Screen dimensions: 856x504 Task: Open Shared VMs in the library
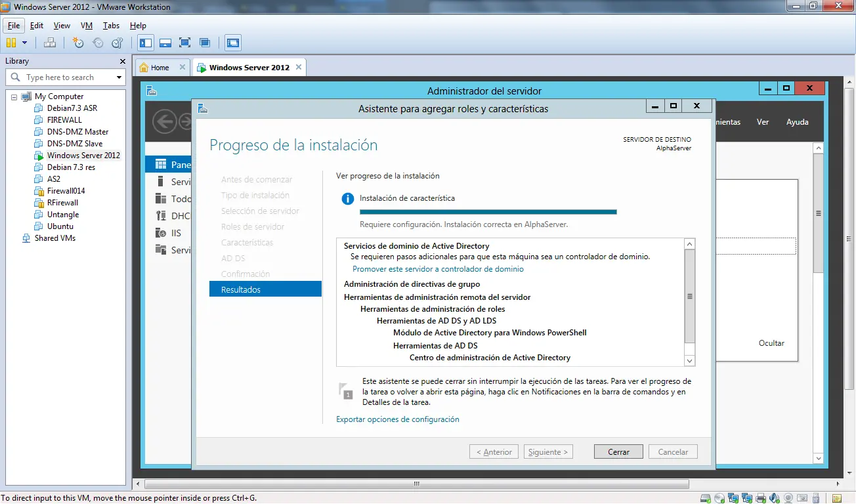coord(54,238)
